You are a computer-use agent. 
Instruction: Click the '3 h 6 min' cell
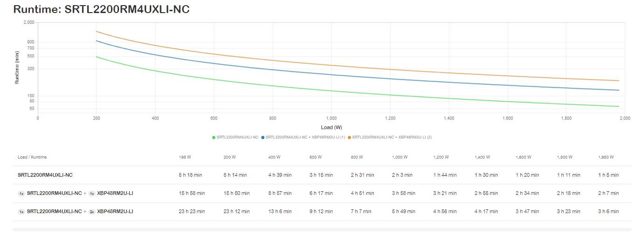coord(609,211)
